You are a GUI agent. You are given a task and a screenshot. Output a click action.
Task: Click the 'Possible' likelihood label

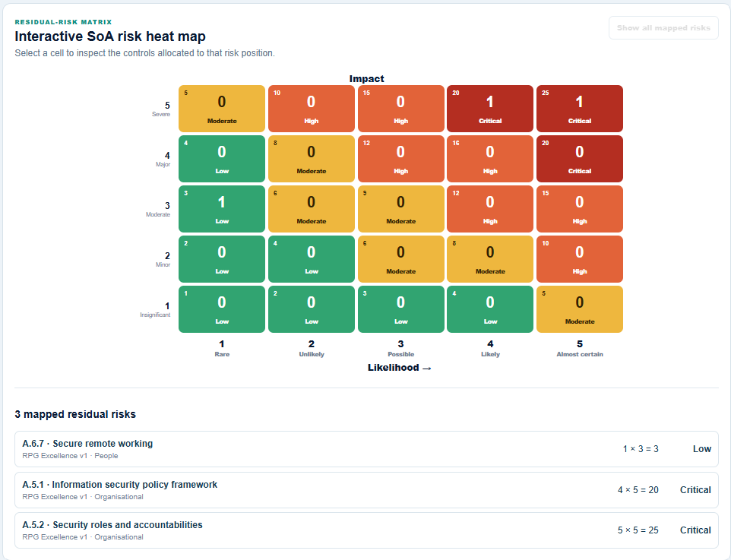pyautogui.click(x=401, y=354)
